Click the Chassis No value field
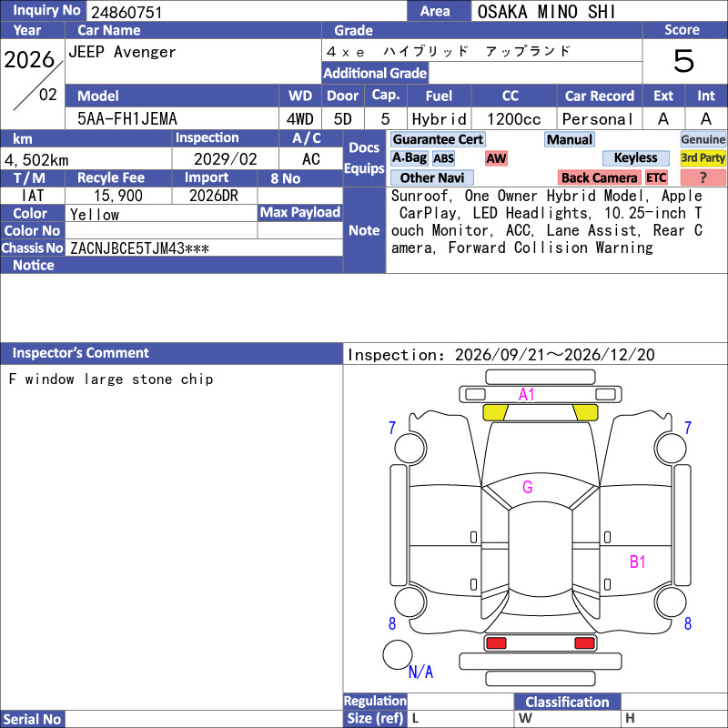 pos(204,248)
